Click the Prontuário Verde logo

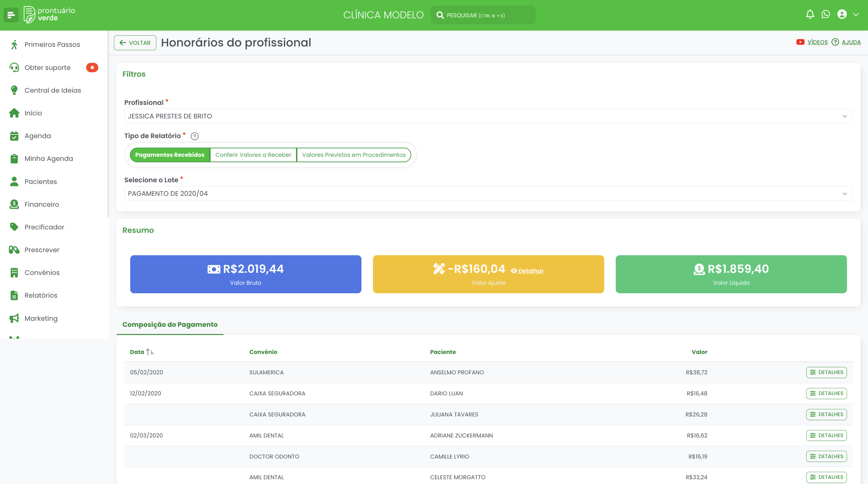pyautogui.click(x=50, y=15)
